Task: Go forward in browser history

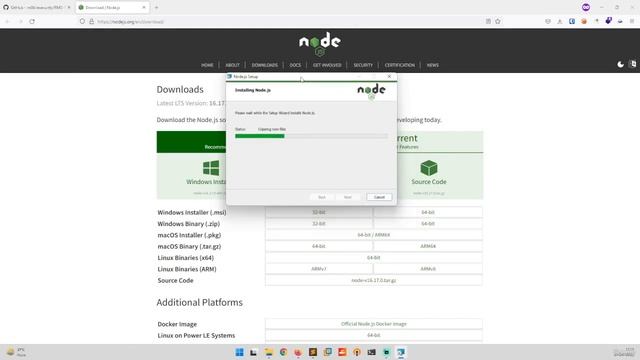Action: point(20,21)
